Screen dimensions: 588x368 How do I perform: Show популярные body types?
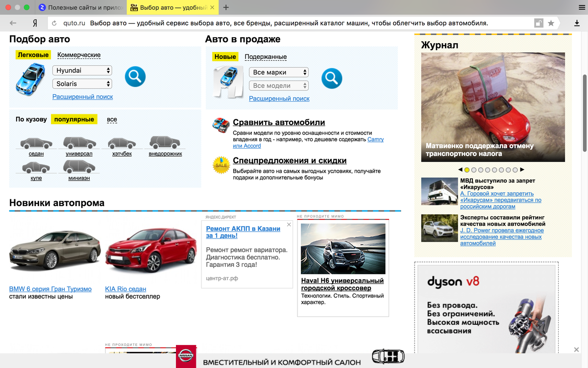pos(74,119)
